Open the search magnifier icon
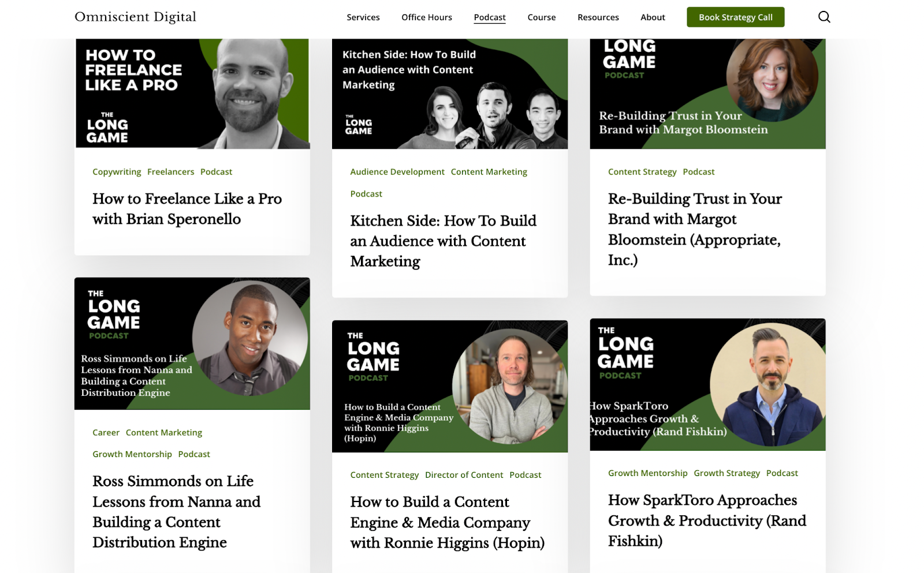924x573 pixels. coord(824,17)
